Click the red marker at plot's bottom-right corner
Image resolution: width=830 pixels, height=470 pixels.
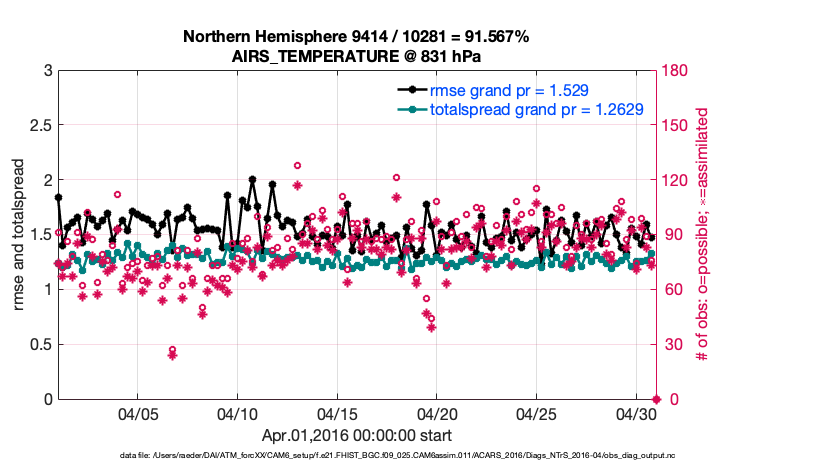[656, 399]
